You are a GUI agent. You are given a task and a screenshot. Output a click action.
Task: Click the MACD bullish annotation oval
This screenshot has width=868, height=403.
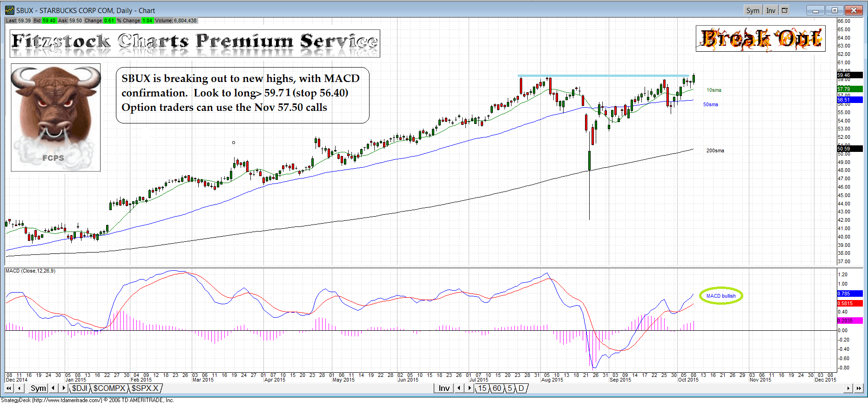pos(721,296)
